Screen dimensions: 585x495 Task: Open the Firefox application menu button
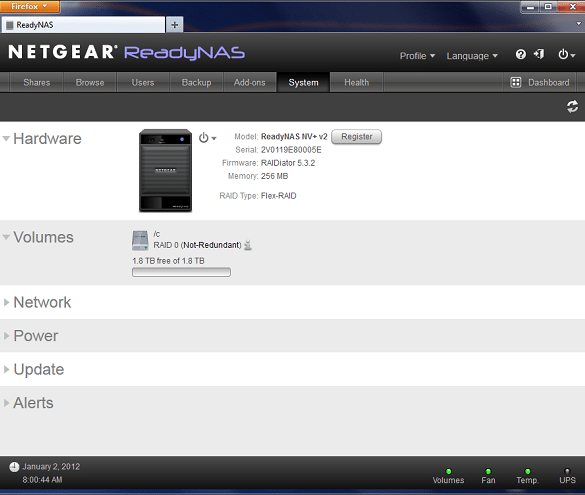click(x=30, y=6)
